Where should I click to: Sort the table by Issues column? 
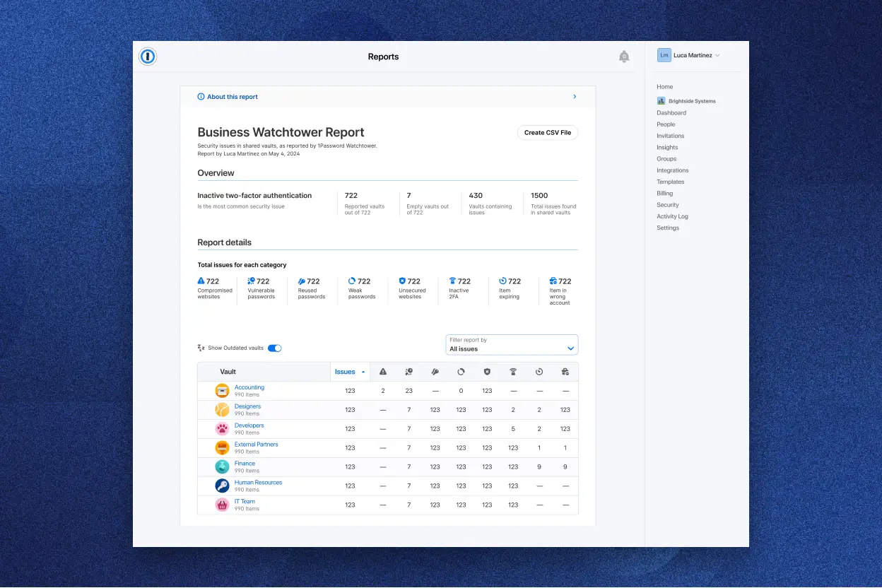click(350, 372)
